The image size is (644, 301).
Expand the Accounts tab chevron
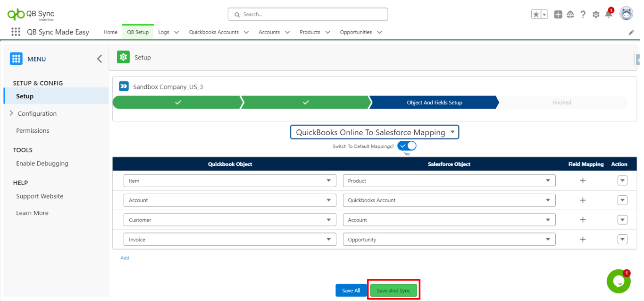287,32
